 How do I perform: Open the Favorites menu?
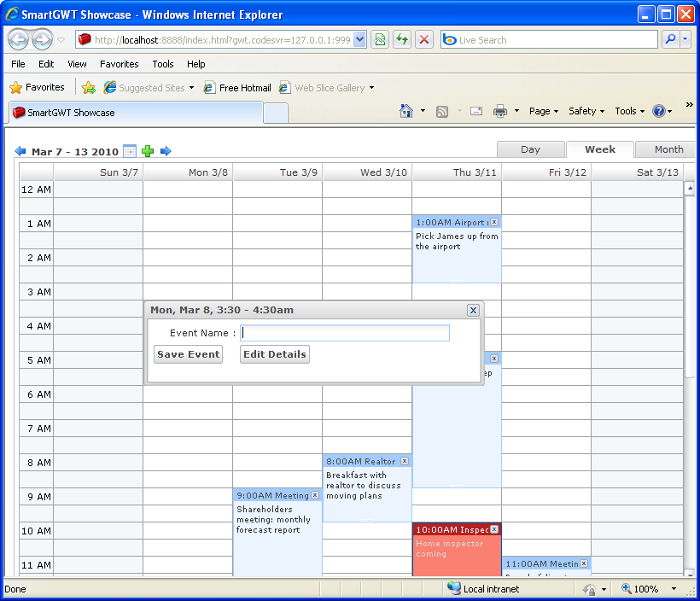click(120, 64)
